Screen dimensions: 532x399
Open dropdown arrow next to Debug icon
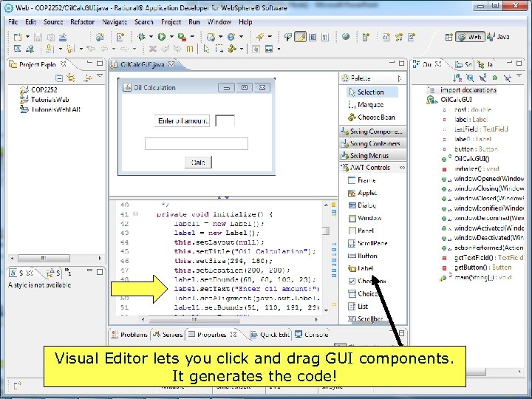click(x=151, y=37)
